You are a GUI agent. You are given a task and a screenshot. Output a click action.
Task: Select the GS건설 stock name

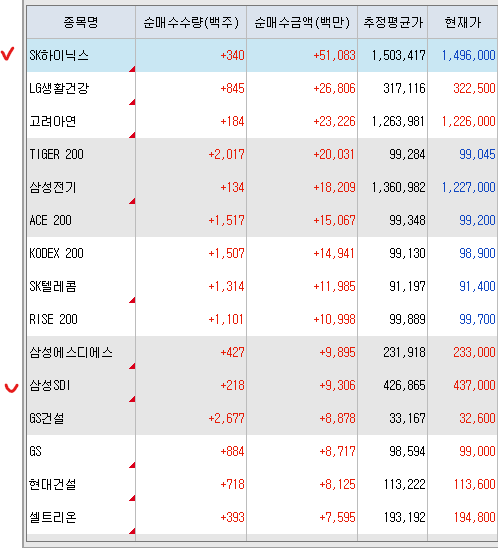[47, 418]
